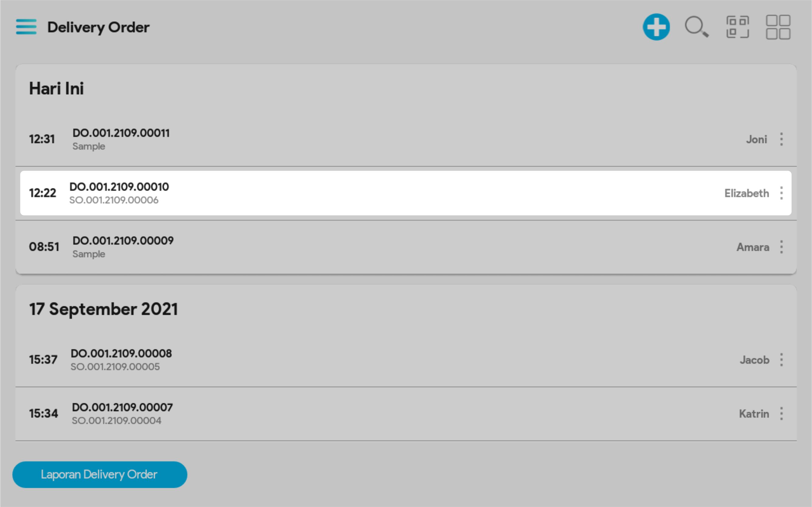This screenshot has height=507, width=812.
Task: Open delivery order DO.001.2109.00008
Action: [121, 353]
